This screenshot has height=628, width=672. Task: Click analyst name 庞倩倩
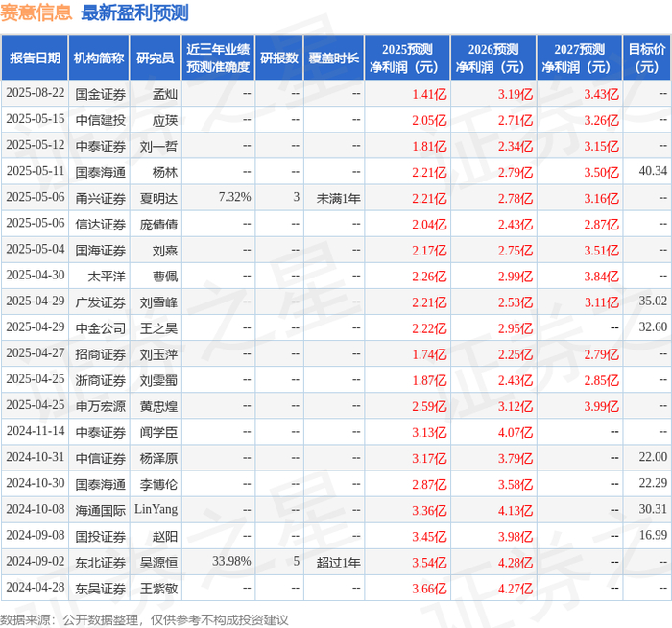[158, 224]
